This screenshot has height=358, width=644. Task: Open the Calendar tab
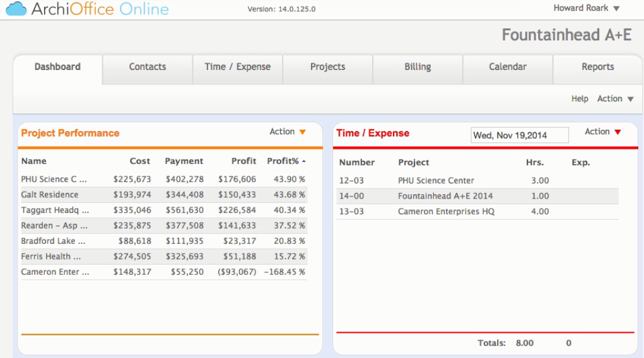pos(508,67)
